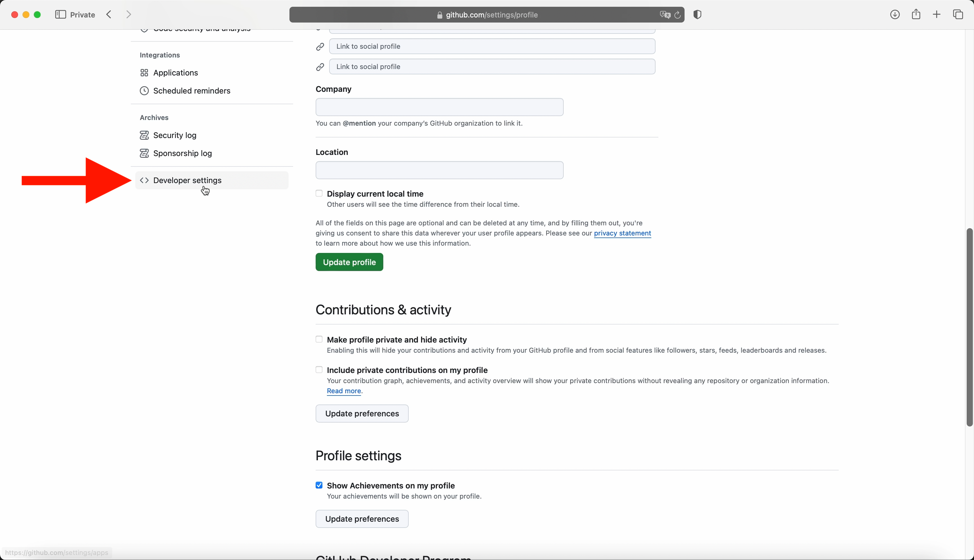
Task: Open the Safari downloads icon
Action: tap(895, 15)
